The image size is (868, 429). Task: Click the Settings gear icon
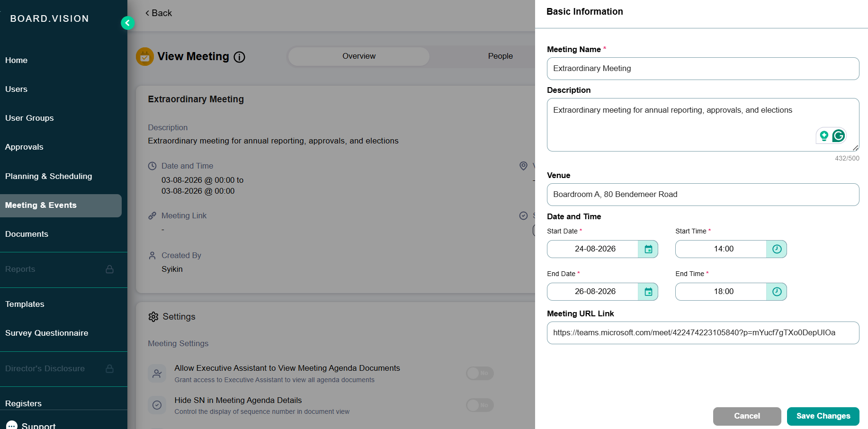click(153, 317)
